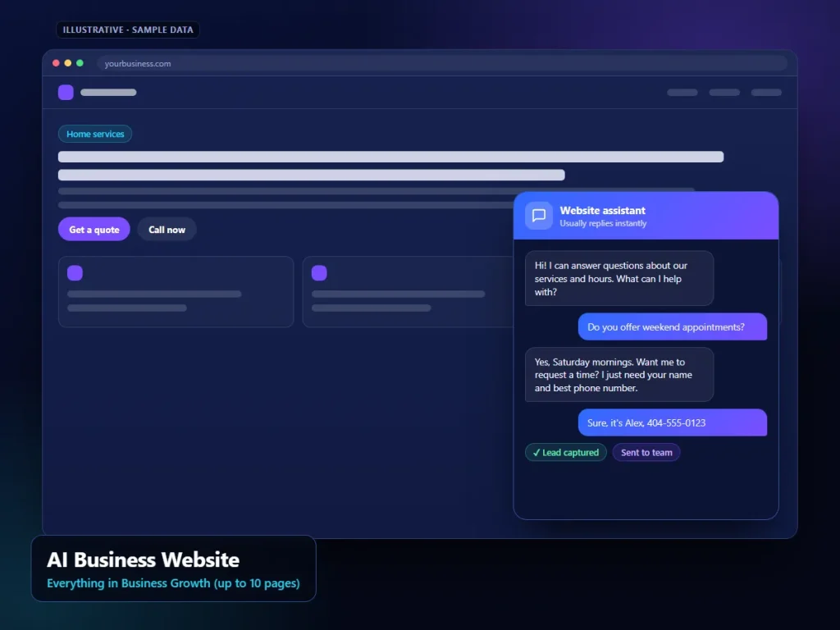
Task: Select the 'Do you offer weekend appointments?' message
Action: click(673, 326)
